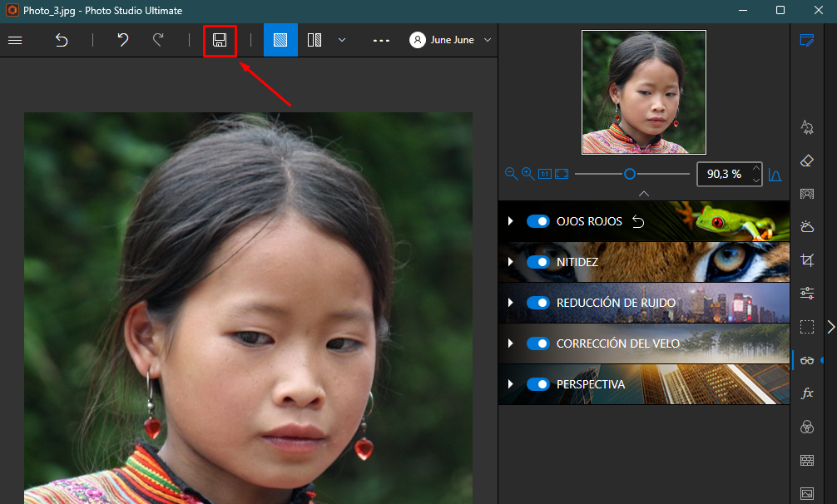Select the single image view mode
Screen dimensions: 837x504
(280, 40)
